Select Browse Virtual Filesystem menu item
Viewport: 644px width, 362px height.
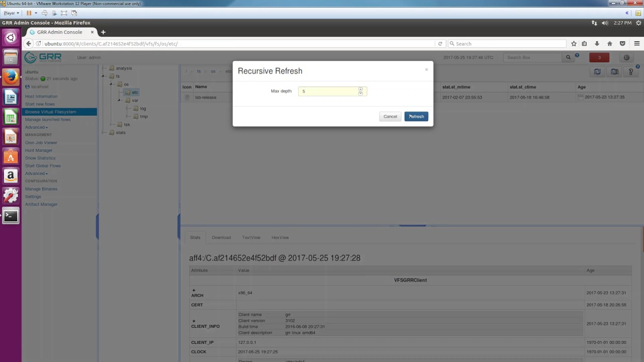59,112
